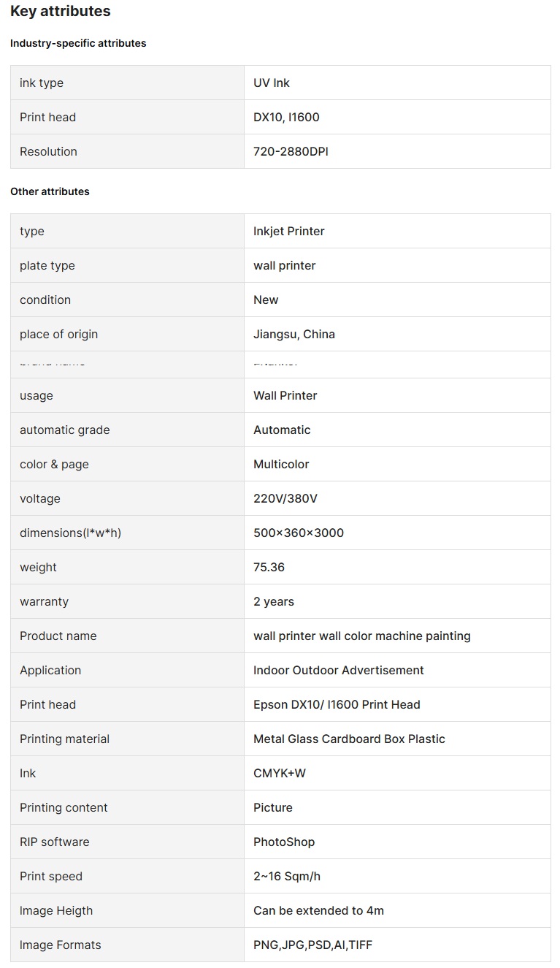The height and width of the screenshot is (968, 560).
Task: Click the "Key attributes" heading
Action: pyautogui.click(x=61, y=12)
